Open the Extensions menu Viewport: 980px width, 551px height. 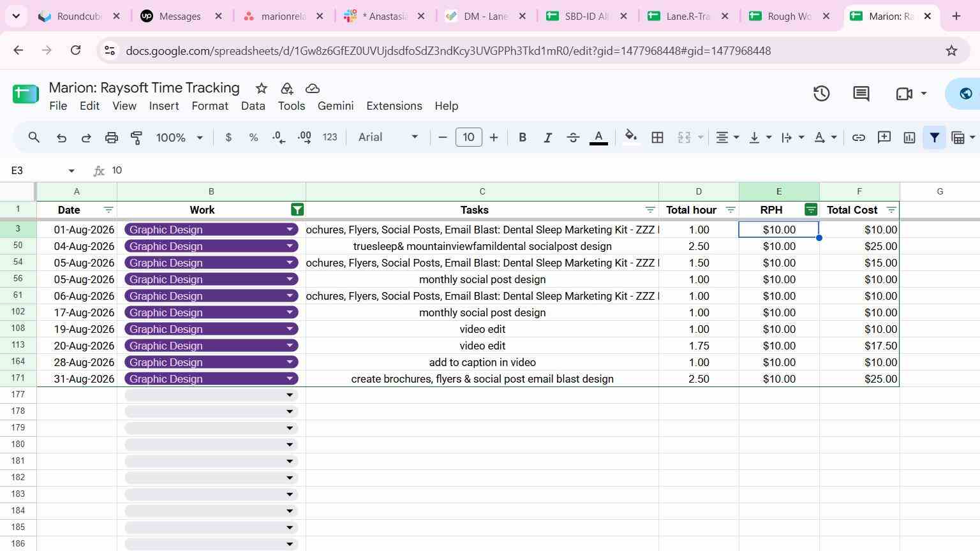(394, 106)
